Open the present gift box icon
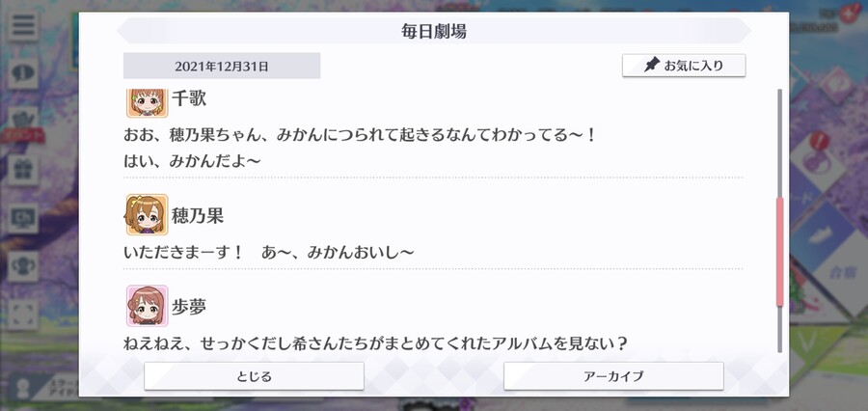Screen dimensions: 868x411 point(23,170)
